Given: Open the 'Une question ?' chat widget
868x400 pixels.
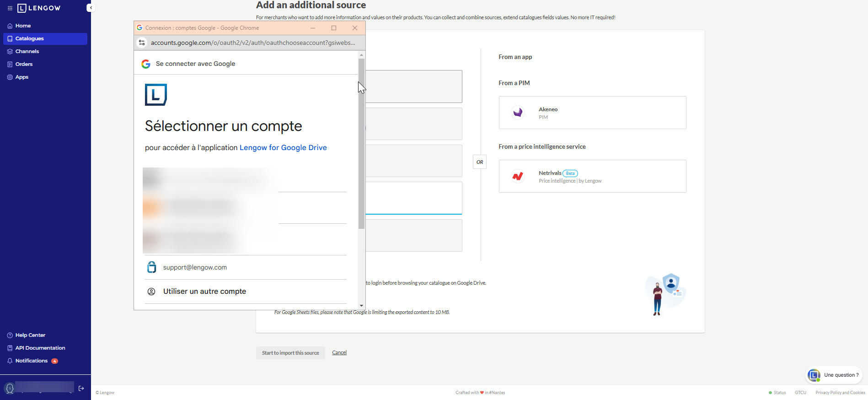Looking at the screenshot, I should click(834, 375).
